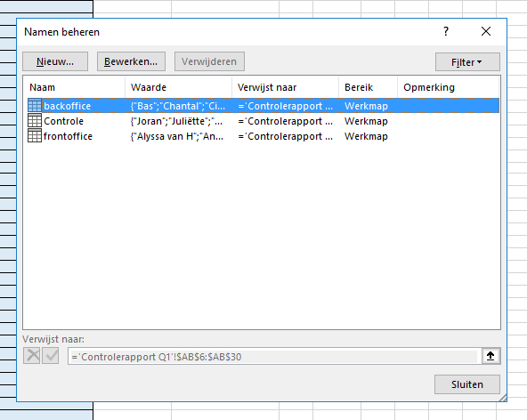The width and height of the screenshot is (527, 420).
Task: Sort by the Naam column header
Action: [x=74, y=87]
